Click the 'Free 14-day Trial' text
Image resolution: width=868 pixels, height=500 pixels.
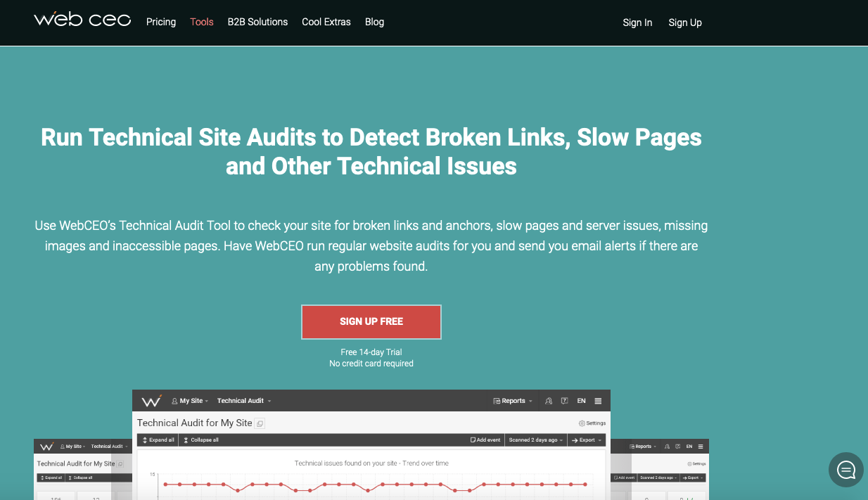click(x=371, y=352)
